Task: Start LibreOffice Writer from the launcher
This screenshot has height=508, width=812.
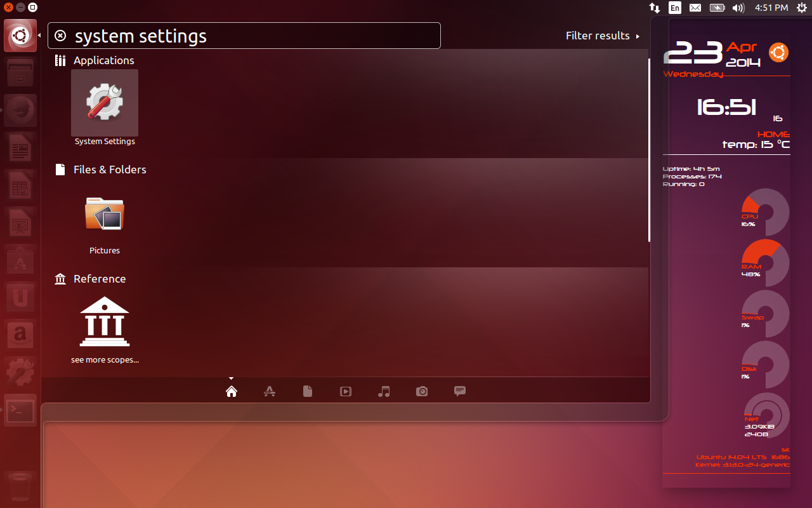Action: click(x=20, y=149)
